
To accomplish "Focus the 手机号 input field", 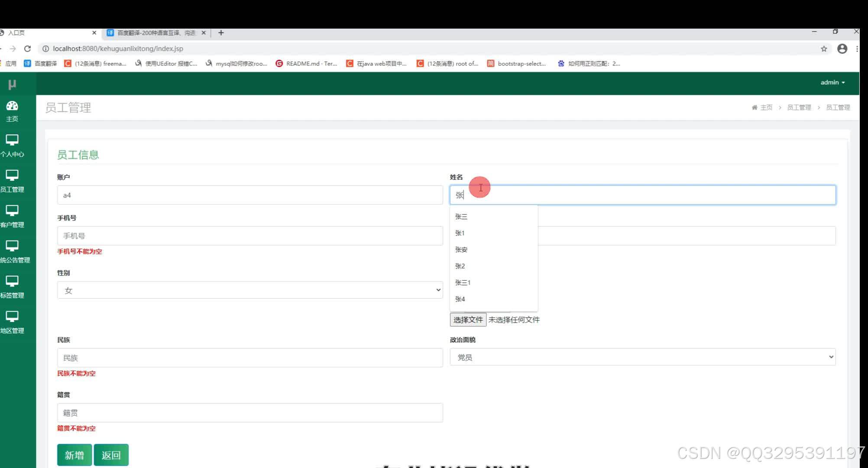I will tap(250, 236).
